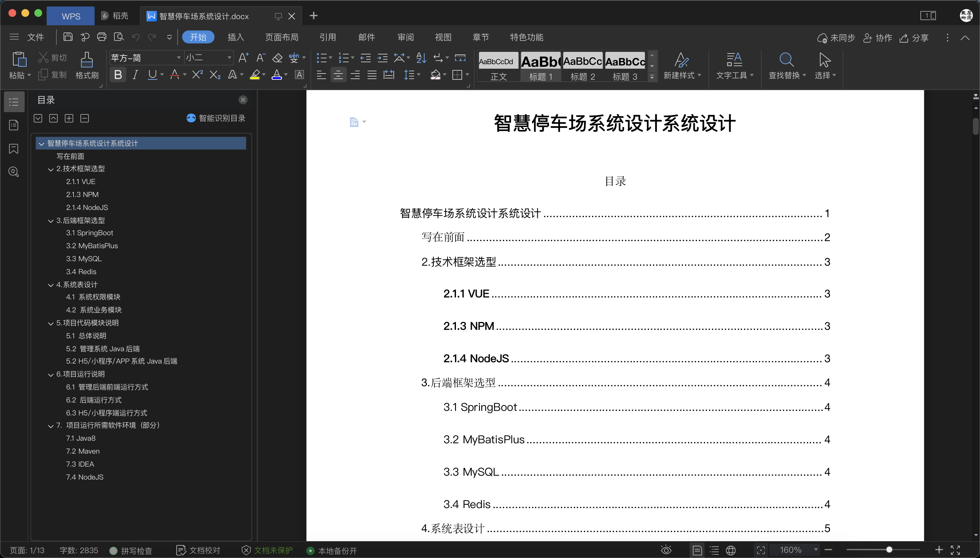Click the 分享 share button
The height and width of the screenshot is (558, 980).
[x=914, y=38]
